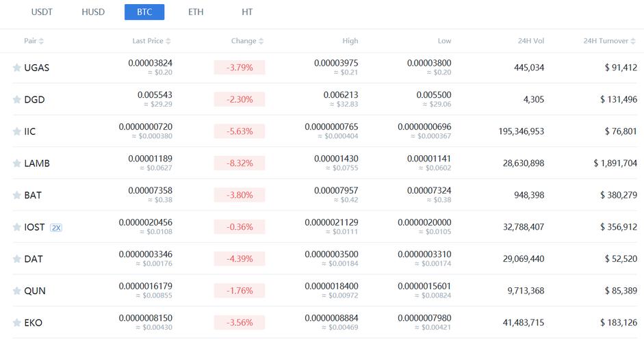Star the DGD trading pair
The image size is (644, 342).
[17, 100]
